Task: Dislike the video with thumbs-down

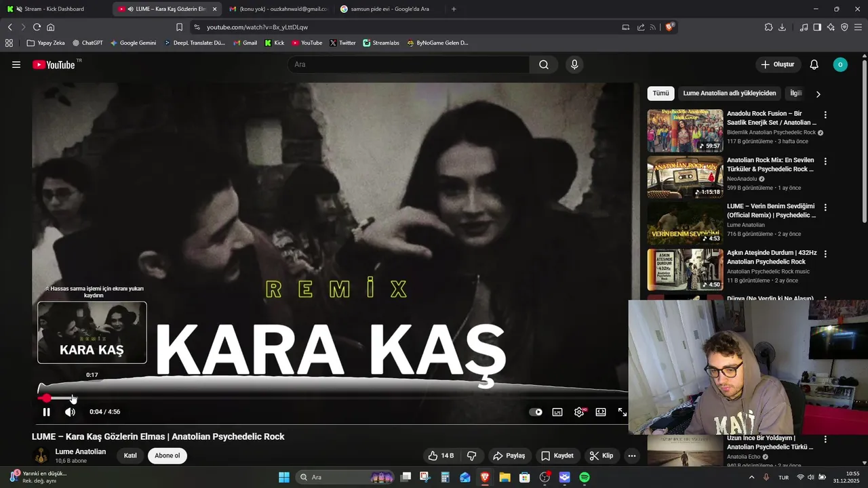Action: click(472, 455)
